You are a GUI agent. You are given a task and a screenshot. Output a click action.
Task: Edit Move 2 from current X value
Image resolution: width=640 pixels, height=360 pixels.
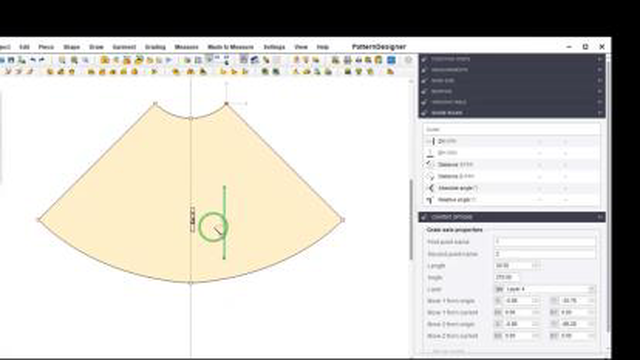click(x=518, y=336)
